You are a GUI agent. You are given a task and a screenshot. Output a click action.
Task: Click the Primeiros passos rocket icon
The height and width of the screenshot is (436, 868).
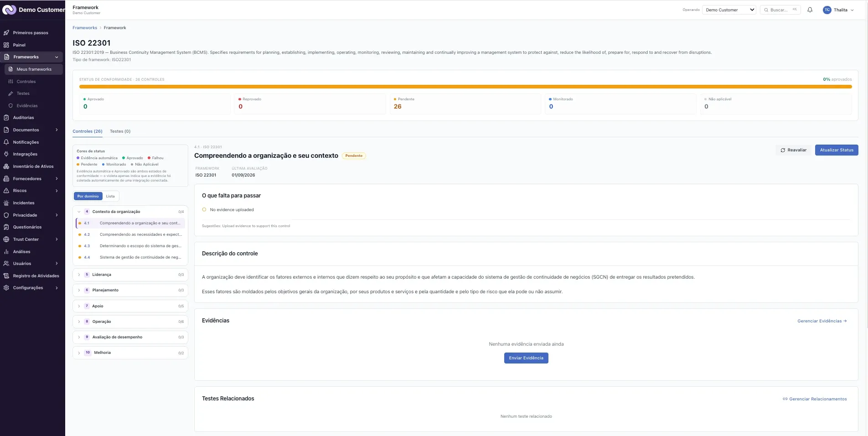pos(6,33)
